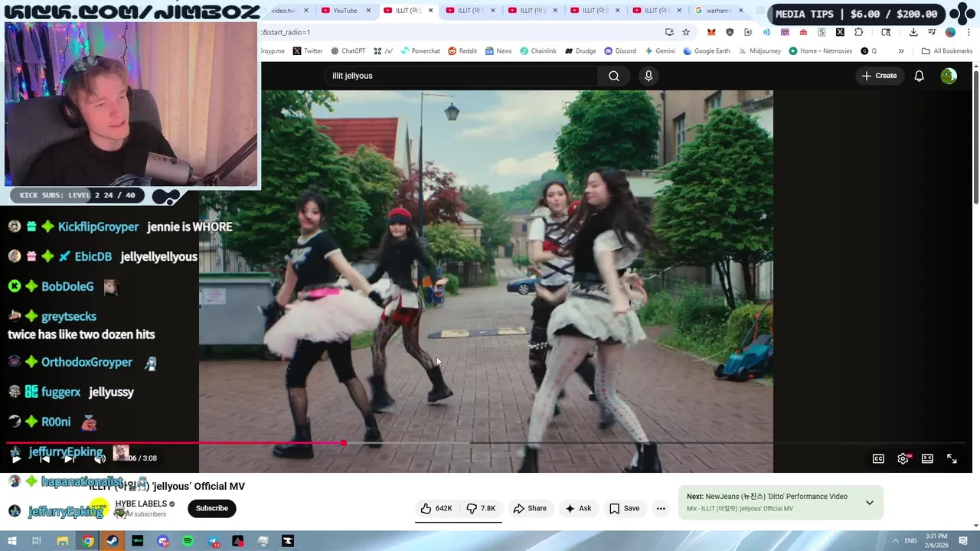This screenshot has width=980, height=551.
Task: Open the All Bookmarks folder
Action: (947, 51)
